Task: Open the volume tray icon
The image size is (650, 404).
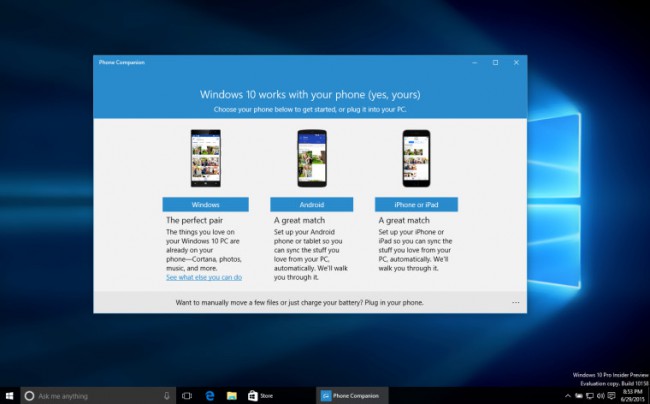Action: click(600, 396)
